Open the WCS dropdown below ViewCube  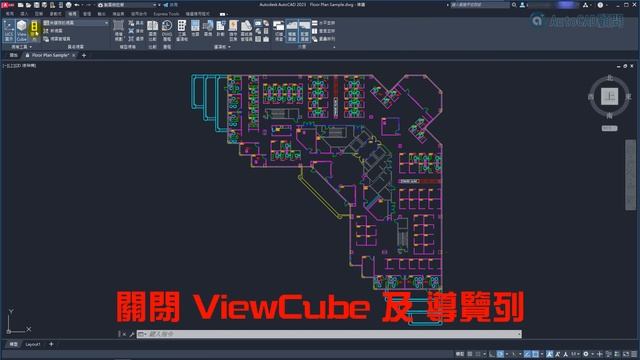click(609, 128)
